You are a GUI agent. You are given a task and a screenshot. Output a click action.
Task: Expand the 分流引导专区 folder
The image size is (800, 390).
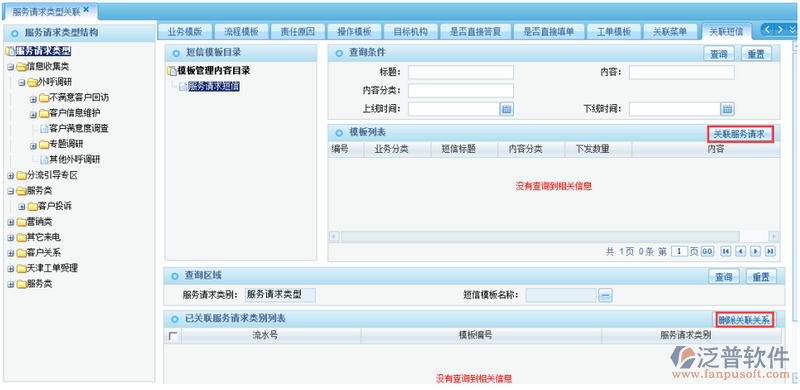coord(10,176)
